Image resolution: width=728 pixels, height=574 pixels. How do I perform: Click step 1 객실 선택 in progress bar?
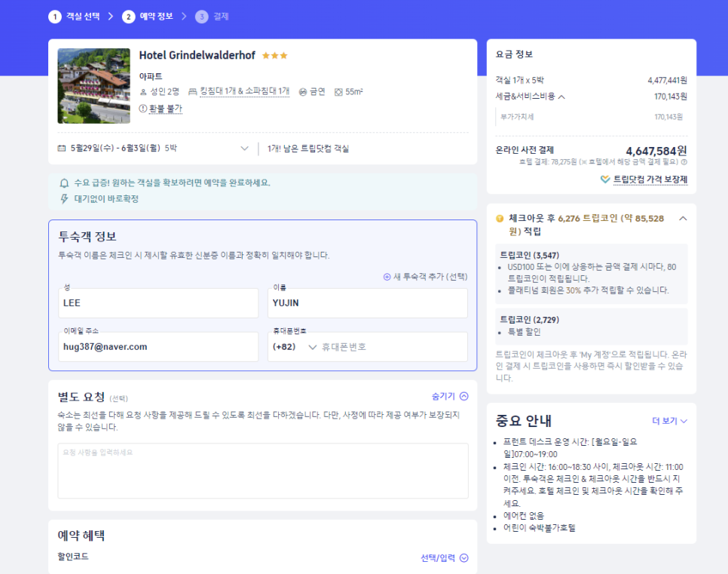click(75, 17)
